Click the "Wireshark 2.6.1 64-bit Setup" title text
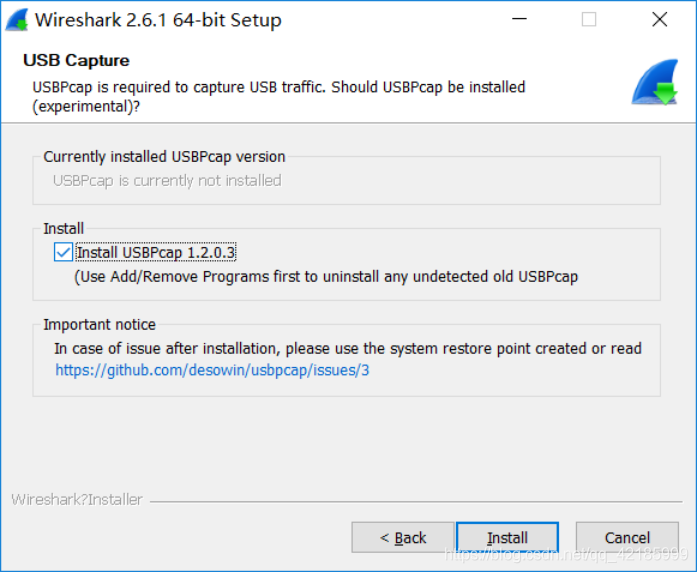This screenshot has height=573, width=698. [158, 20]
